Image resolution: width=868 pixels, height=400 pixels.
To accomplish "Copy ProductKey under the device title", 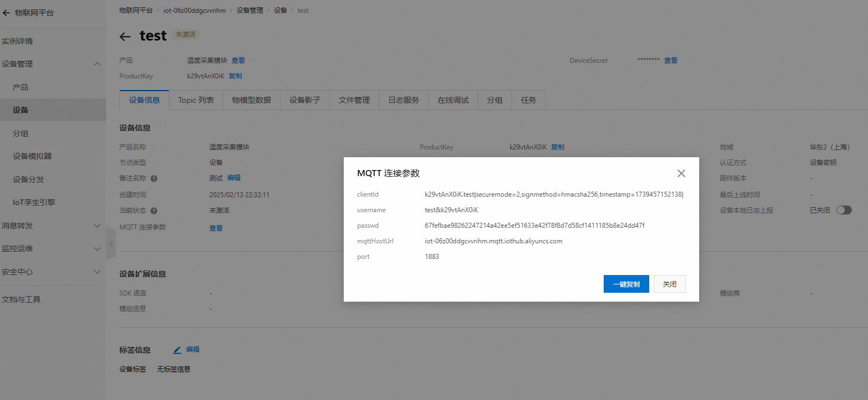I will pyautogui.click(x=235, y=76).
